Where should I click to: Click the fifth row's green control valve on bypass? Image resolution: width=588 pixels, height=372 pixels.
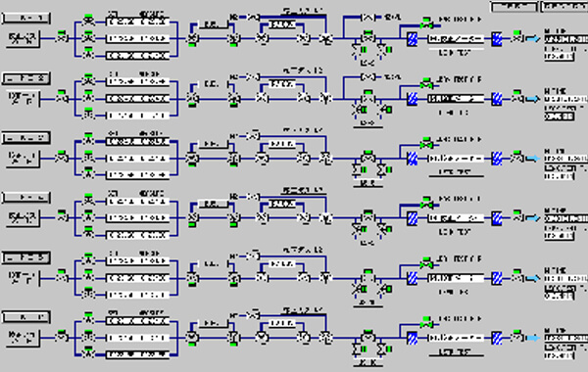(x=426, y=265)
